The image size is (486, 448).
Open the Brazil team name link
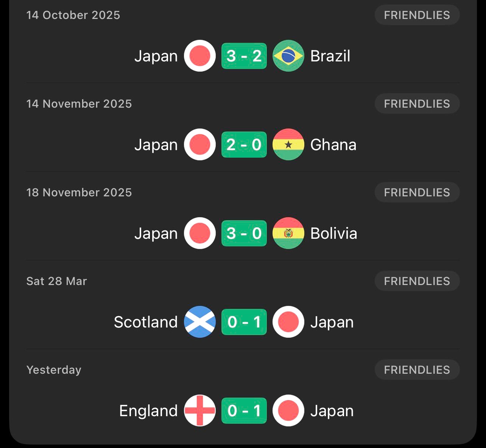tap(330, 56)
